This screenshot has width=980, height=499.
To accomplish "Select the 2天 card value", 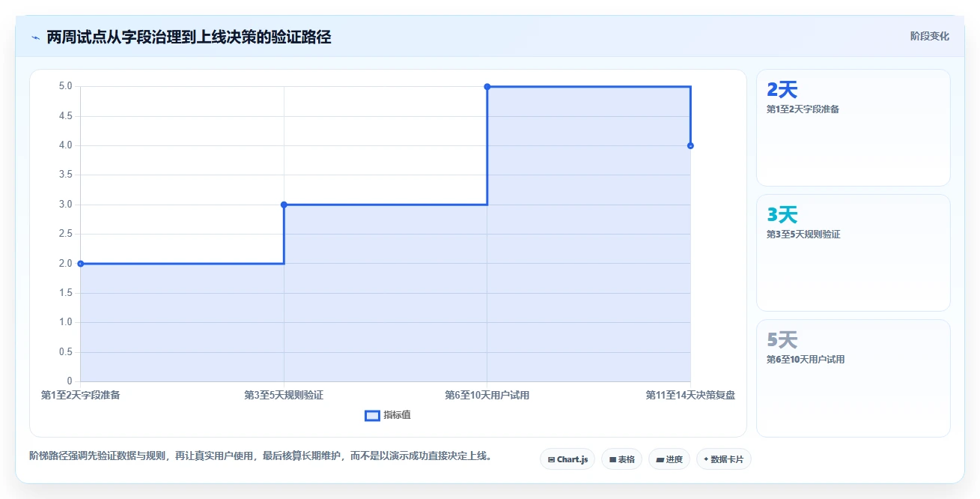I will (x=782, y=90).
